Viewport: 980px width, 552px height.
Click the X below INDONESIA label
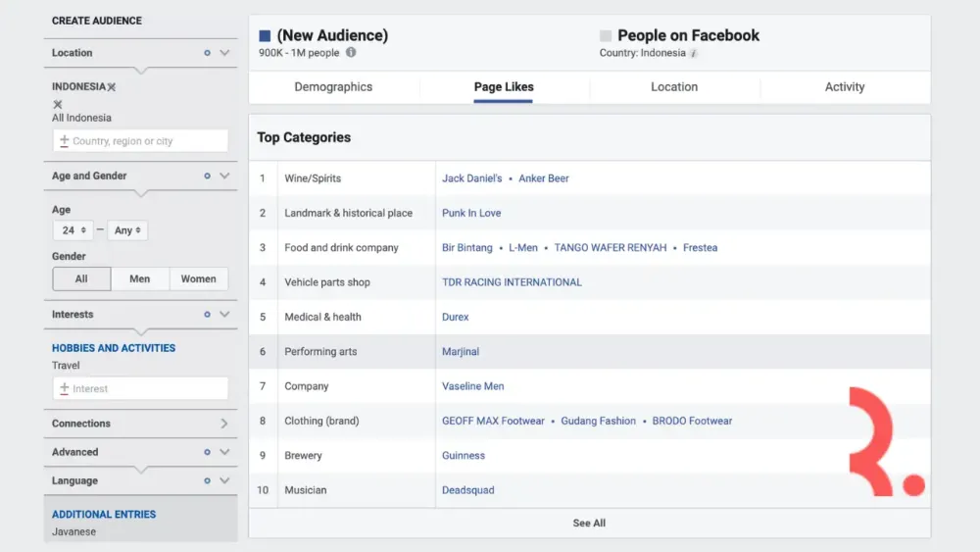tap(58, 104)
